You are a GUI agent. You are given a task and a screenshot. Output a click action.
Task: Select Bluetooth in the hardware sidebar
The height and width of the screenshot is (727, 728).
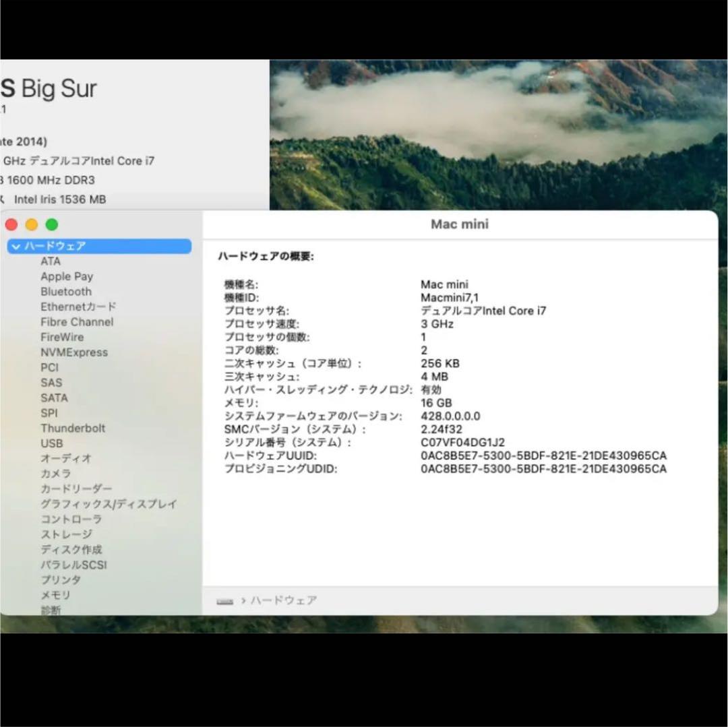(x=65, y=291)
